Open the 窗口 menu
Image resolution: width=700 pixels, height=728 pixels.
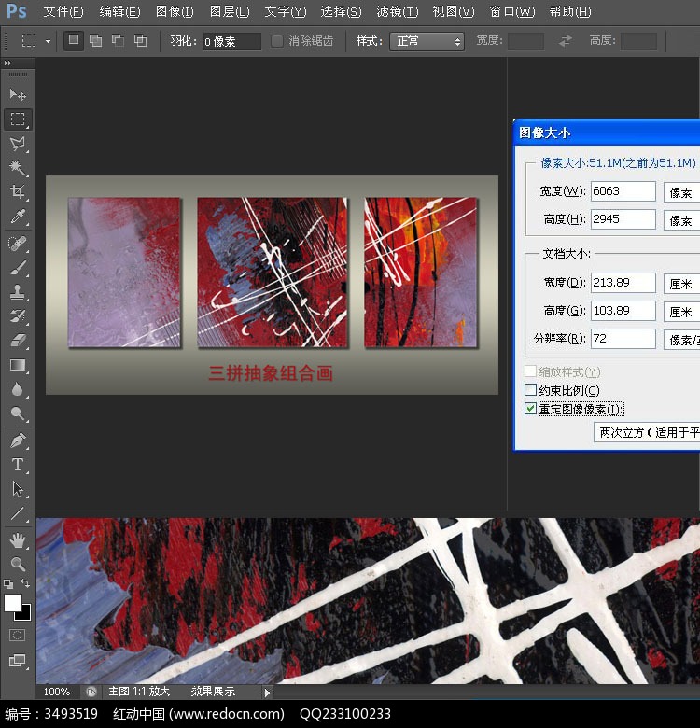point(512,11)
